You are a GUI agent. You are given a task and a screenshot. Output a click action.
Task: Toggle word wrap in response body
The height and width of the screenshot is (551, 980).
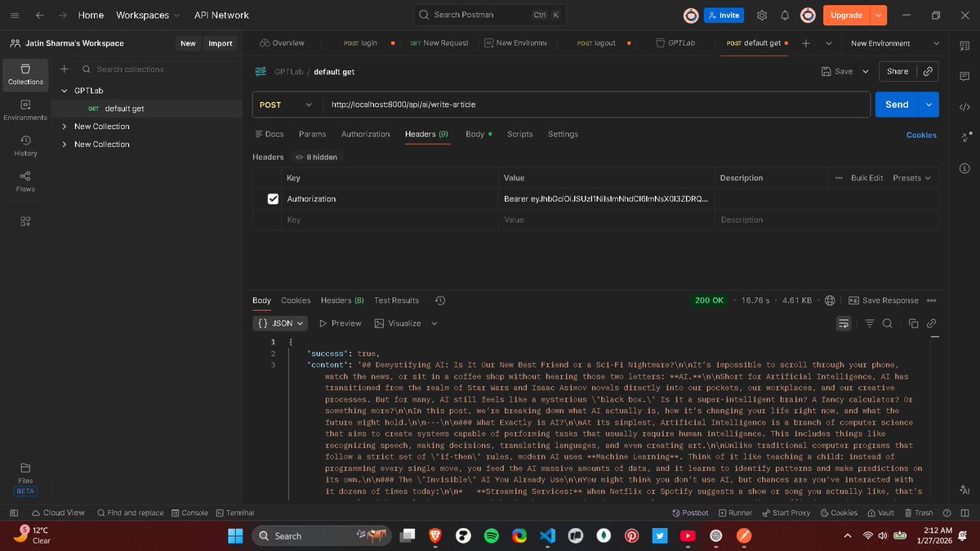click(844, 324)
